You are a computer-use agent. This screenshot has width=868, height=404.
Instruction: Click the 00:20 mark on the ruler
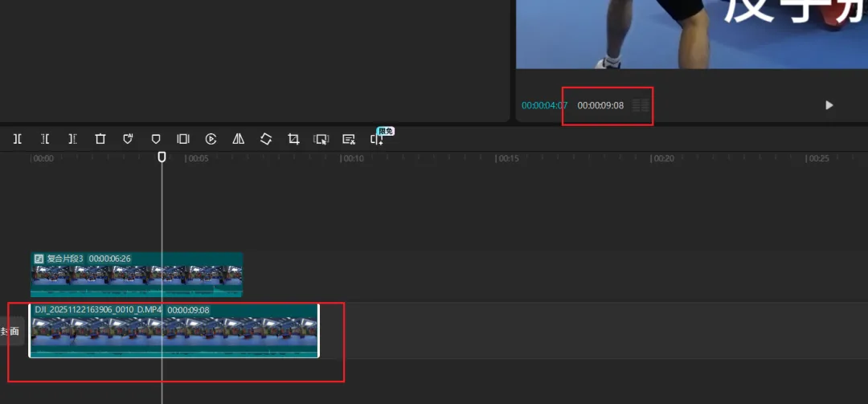click(662, 158)
